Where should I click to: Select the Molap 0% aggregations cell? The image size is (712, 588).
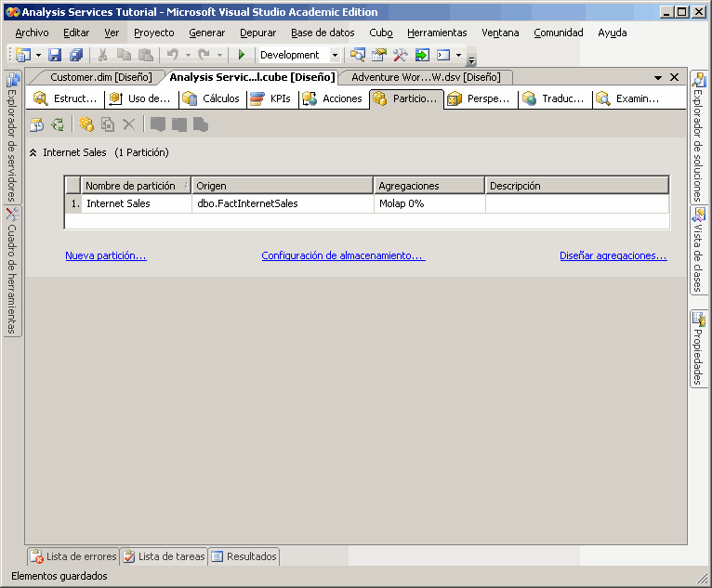point(429,203)
